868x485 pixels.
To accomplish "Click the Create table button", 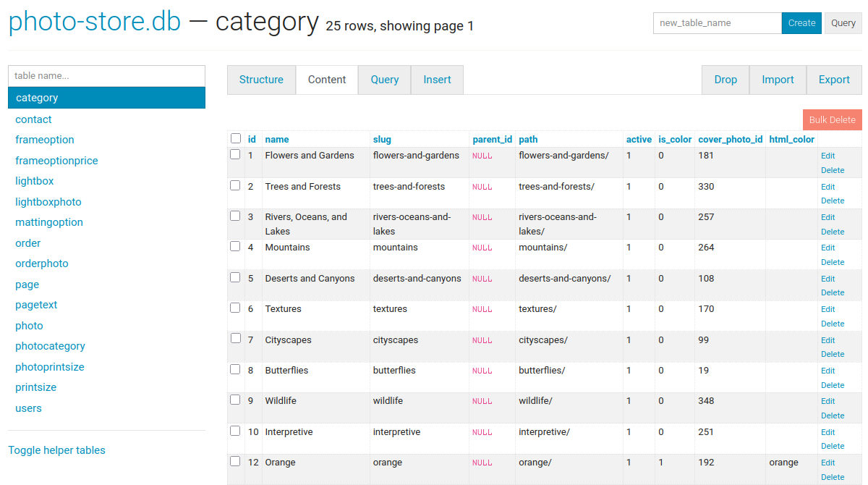I will click(801, 23).
